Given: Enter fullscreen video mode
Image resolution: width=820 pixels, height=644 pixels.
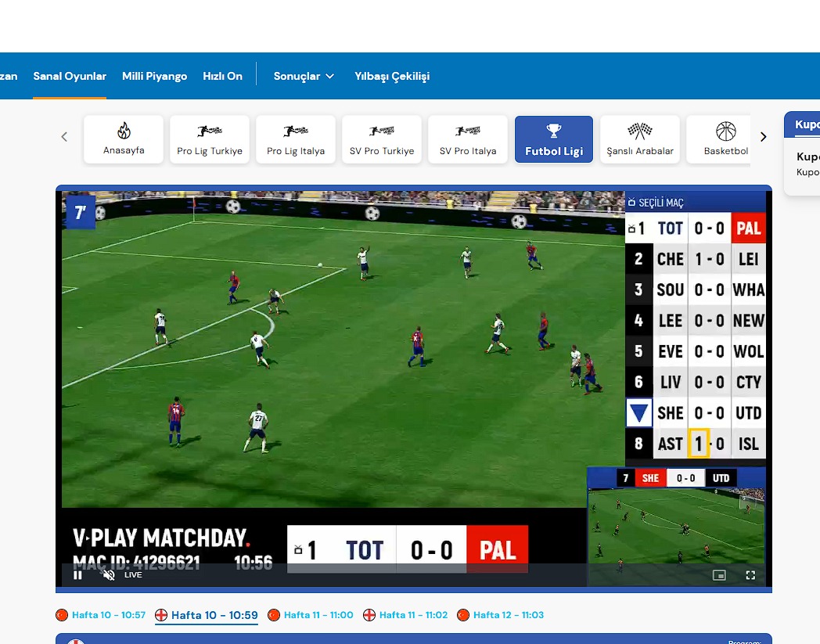Looking at the screenshot, I should point(750,575).
